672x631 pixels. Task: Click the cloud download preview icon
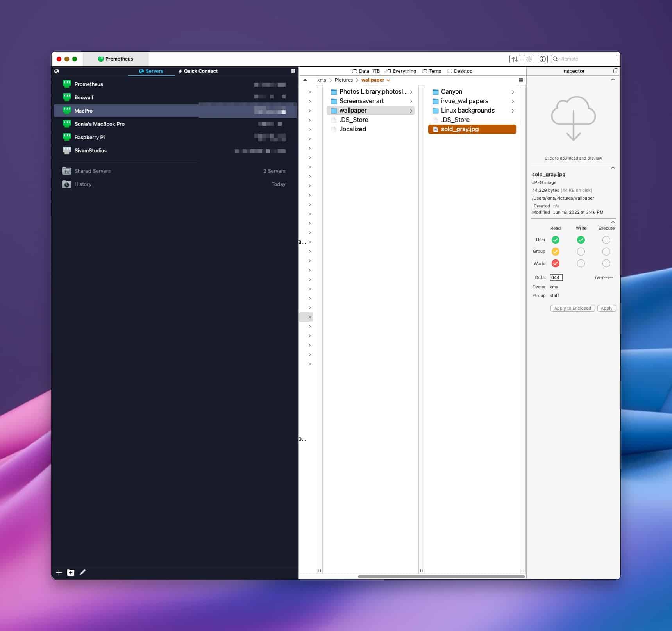pos(573,118)
